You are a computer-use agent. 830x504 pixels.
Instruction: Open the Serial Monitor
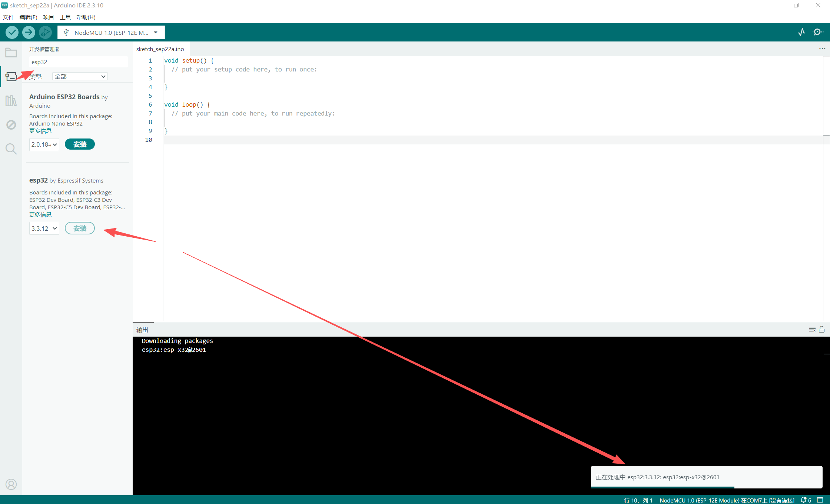point(818,32)
